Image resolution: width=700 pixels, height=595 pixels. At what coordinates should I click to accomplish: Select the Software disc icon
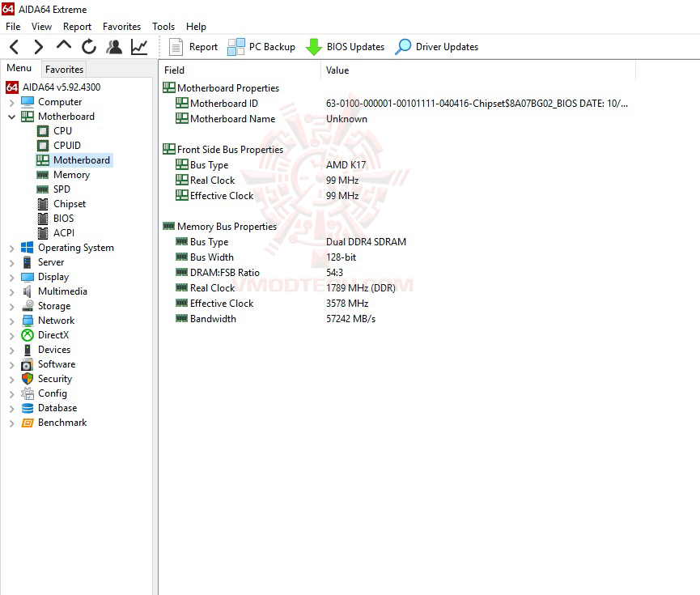pos(28,364)
